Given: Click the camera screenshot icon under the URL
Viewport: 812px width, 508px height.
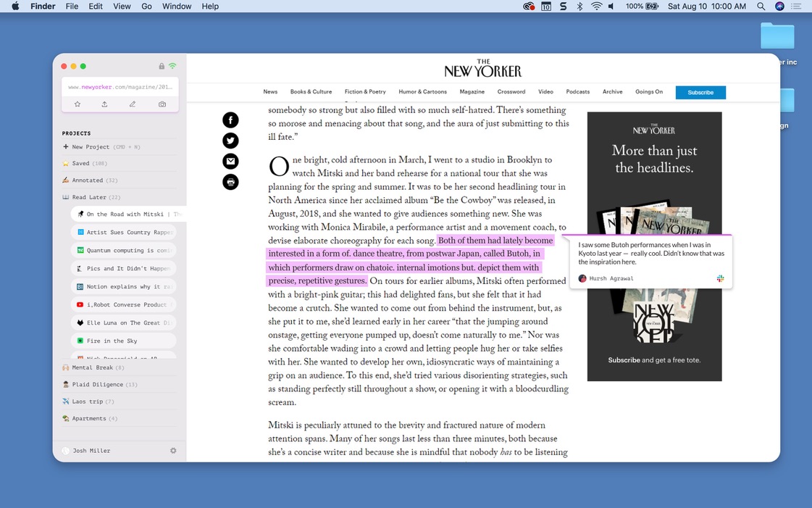Looking at the screenshot, I should click(x=162, y=104).
